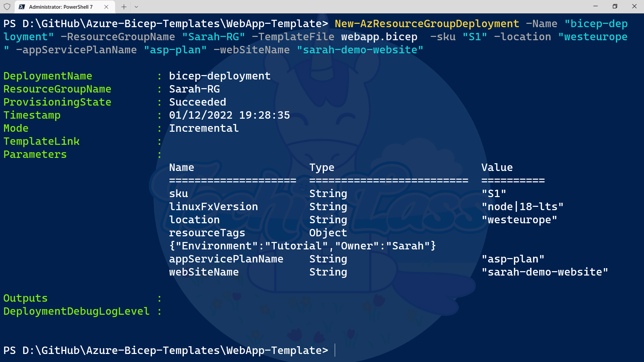
Task: Click the word Succeeded next to ProvisioningState
Action: coord(198,102)
